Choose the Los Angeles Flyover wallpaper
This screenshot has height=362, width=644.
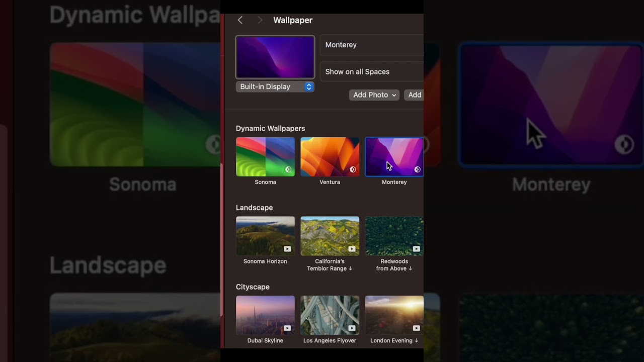point(330,315)
